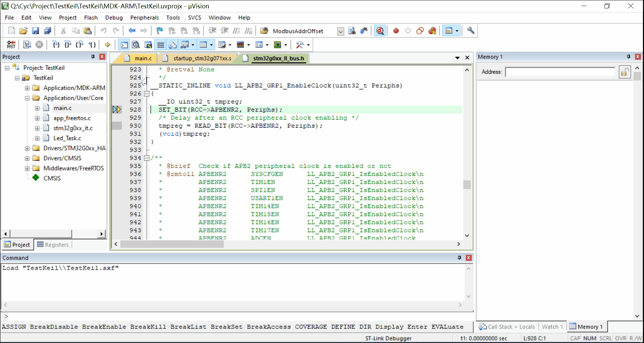Open the Peripherals menu
This screenshot has width=644, height=343.
click(145, 18)
